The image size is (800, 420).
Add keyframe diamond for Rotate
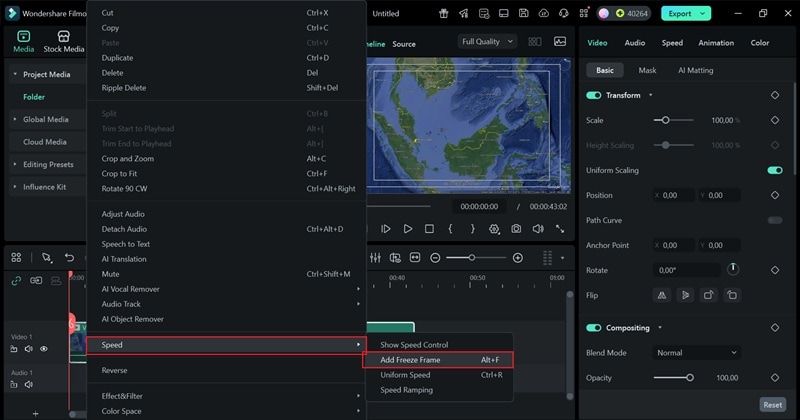[775, 270]
